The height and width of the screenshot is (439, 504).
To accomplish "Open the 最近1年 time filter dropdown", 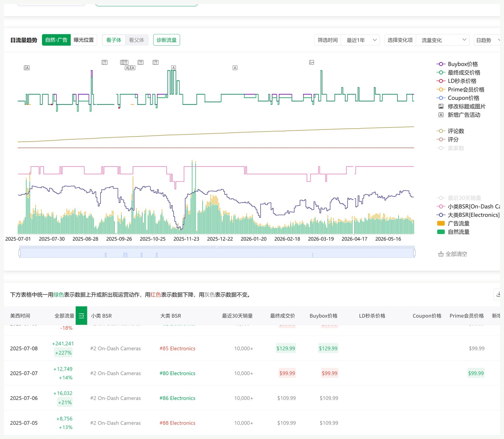I will tap(360, 40).
